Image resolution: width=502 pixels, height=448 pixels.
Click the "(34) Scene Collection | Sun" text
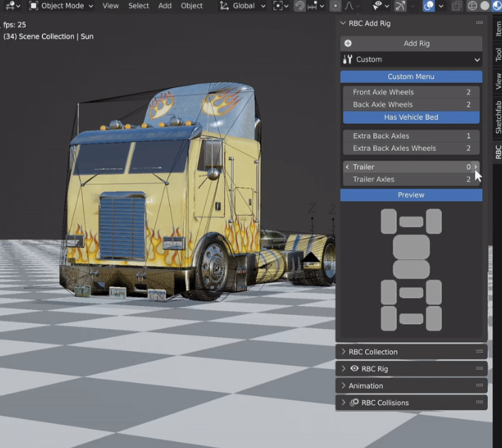(x=48, y=36)
